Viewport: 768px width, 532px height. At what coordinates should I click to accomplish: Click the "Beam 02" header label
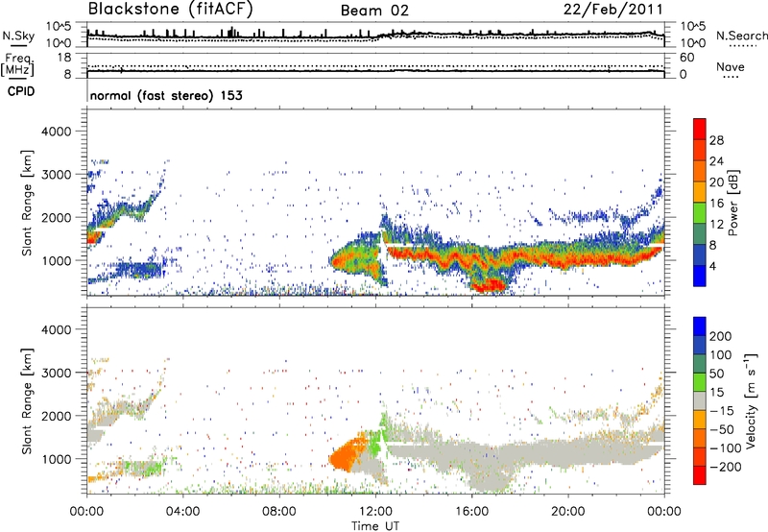point(374,11)
